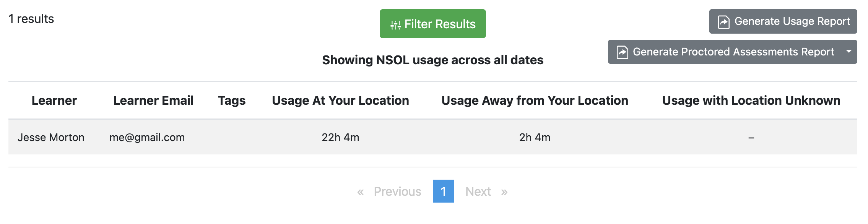Screen dimensions: 868x224
Task: Click the Learner Email column header
Action: (153, 101)
